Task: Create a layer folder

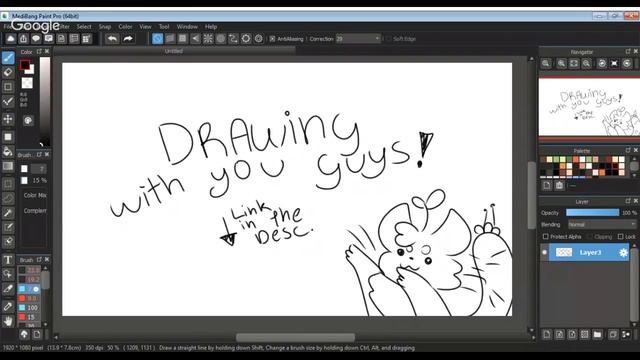Action: [x=598, y=335]
